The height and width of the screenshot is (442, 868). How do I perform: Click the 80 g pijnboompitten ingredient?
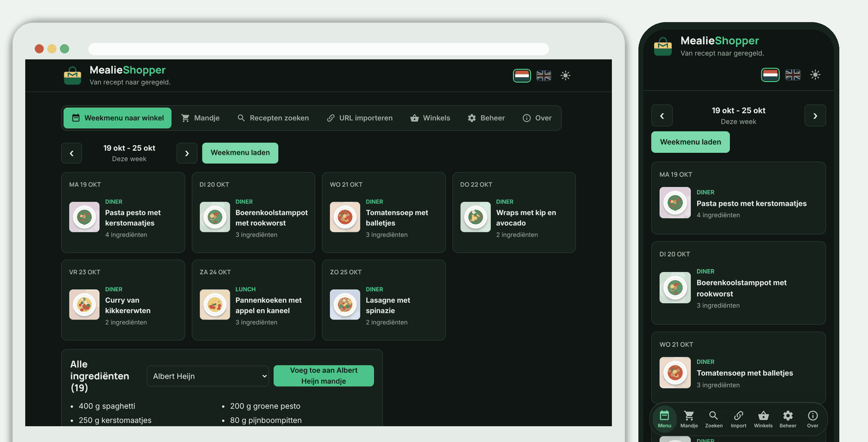click(x=266, y=420)
